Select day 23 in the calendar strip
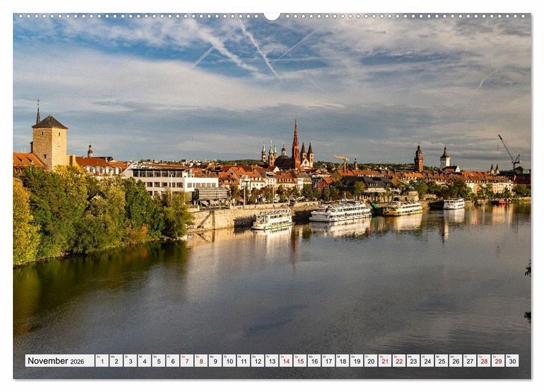Image resolution: width=544 pixels, height=392 pixels. coord(413,361)
